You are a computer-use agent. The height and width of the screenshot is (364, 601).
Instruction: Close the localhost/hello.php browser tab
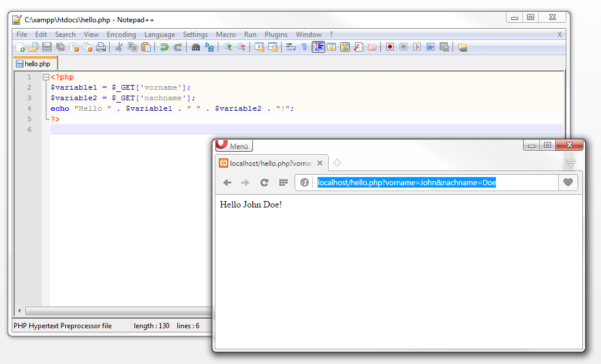pyautogui.click(x=320, y=163)
